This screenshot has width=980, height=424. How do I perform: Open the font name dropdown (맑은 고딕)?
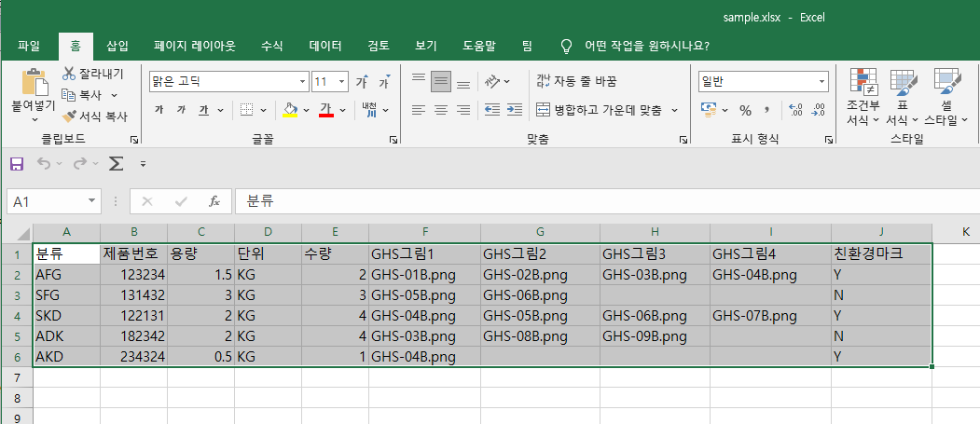(x=303, y=81)
